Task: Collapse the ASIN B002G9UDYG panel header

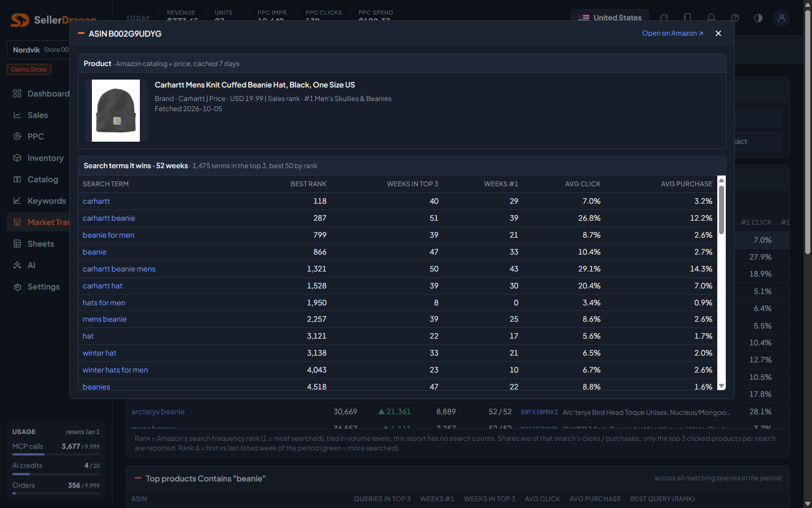Action: click(x=81, y=34)
